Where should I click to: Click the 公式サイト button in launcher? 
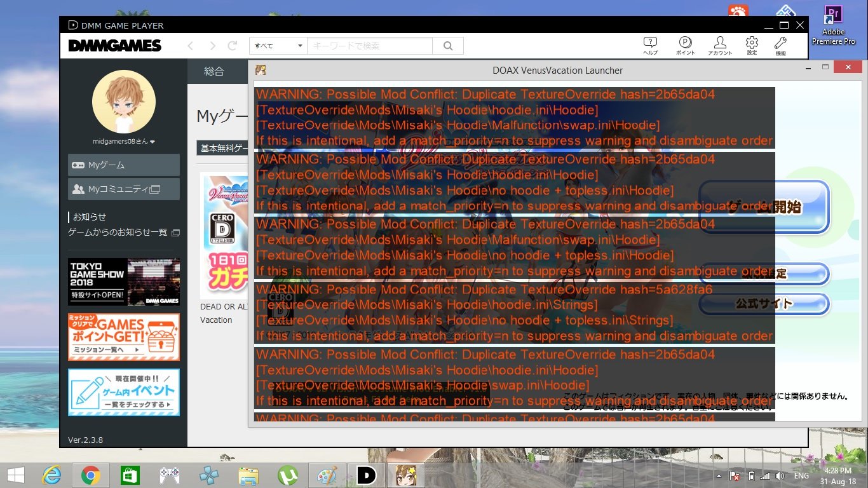(x=764, y=304)
